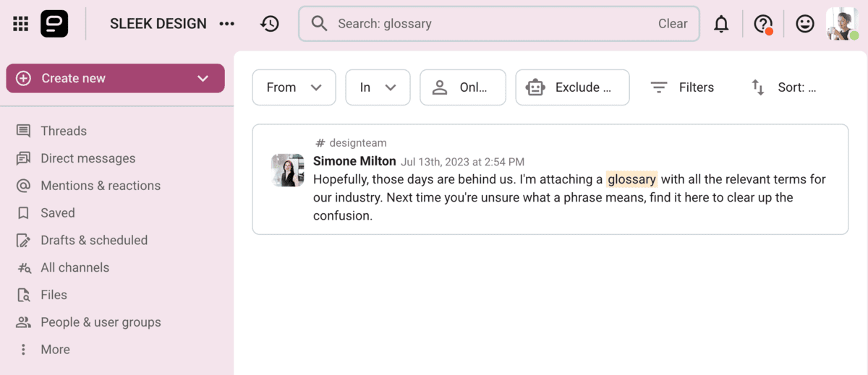
Task: Open the help question mark icon
Action: [x=763, y=24]
